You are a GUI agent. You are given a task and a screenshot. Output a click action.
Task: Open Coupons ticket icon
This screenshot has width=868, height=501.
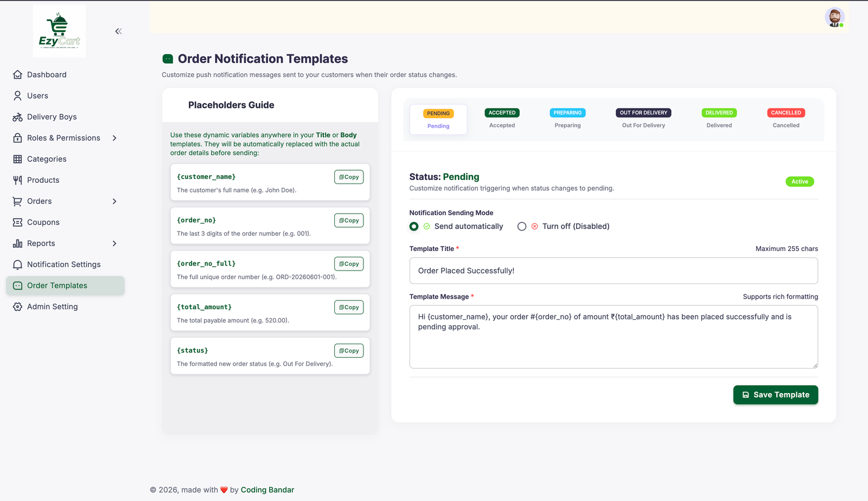pos(17,222)
